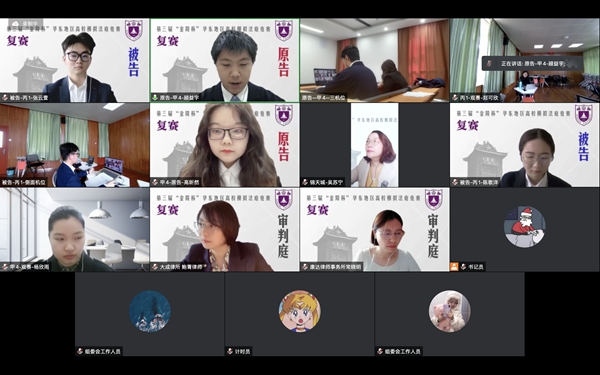Click the 被告-丙1-侧面机位 name label
The image size is (600, 375).
(24, 183)
